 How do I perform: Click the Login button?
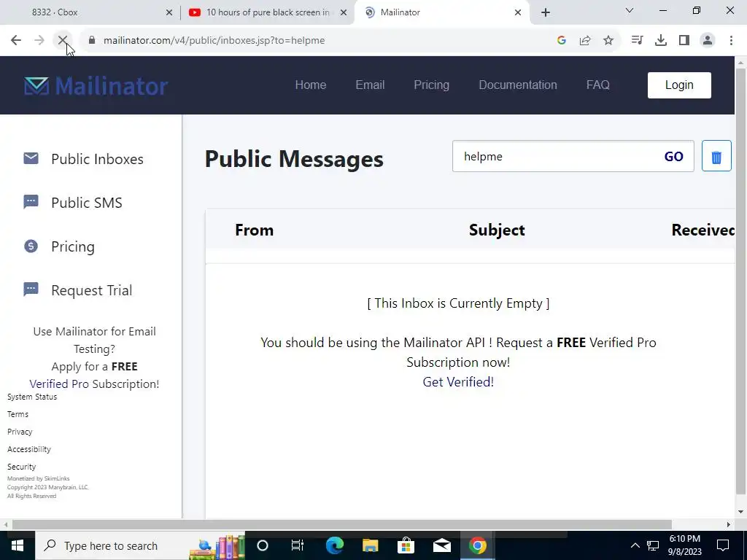[x=679, y=85]
